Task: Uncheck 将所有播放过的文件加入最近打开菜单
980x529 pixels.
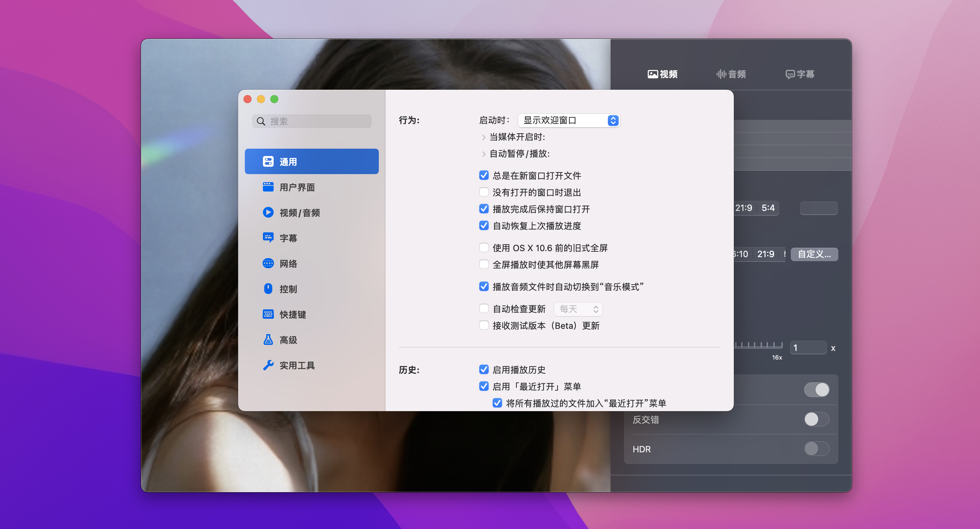Action: click(497, 403)
